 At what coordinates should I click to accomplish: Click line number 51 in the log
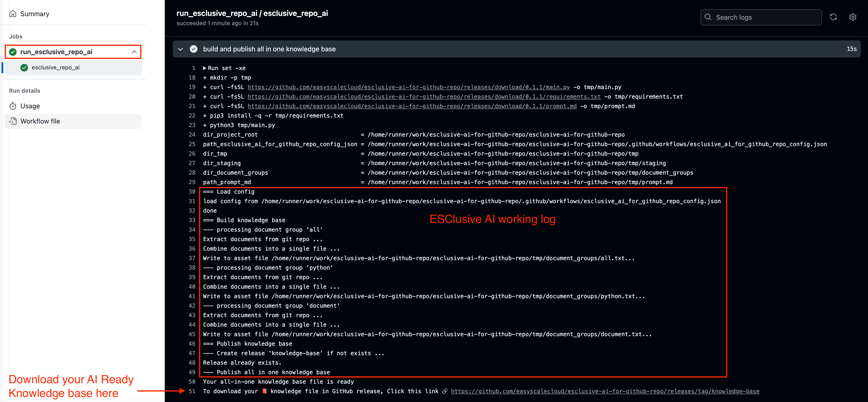[192, 391]
